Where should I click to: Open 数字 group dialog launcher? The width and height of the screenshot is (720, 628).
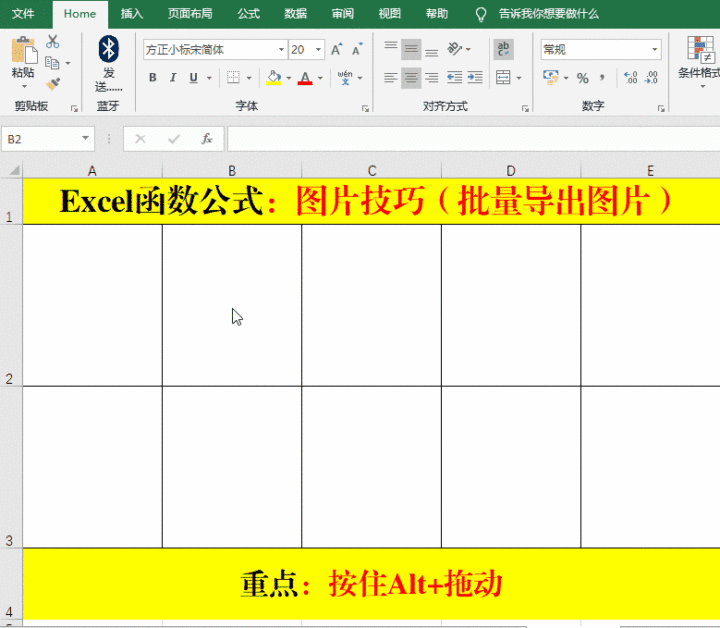[661, 108]
